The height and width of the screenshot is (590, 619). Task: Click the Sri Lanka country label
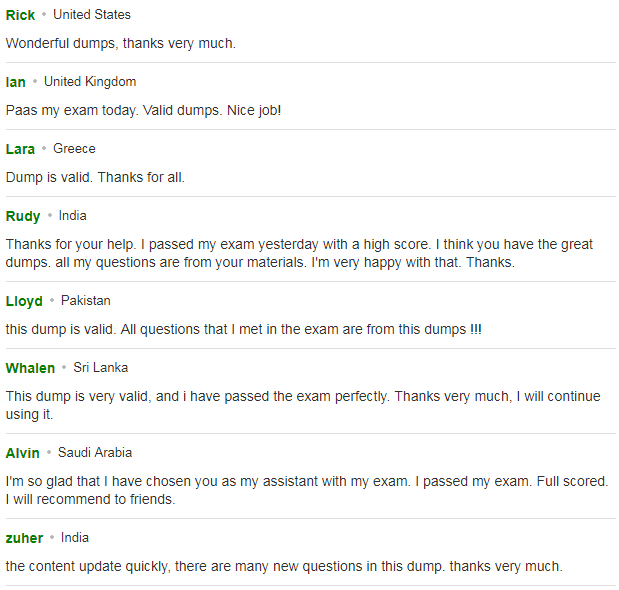[101, 368]
